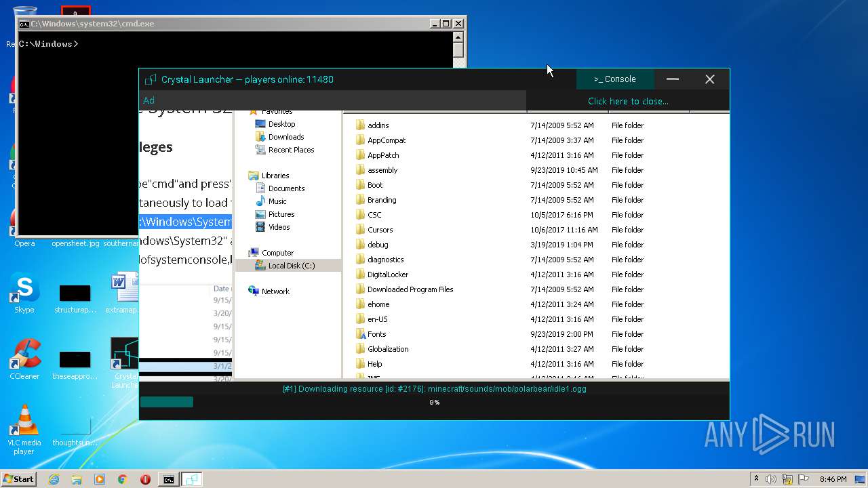Open Windows Media Player from taskbar
The image size is (868, 488).
coord(100,479)
